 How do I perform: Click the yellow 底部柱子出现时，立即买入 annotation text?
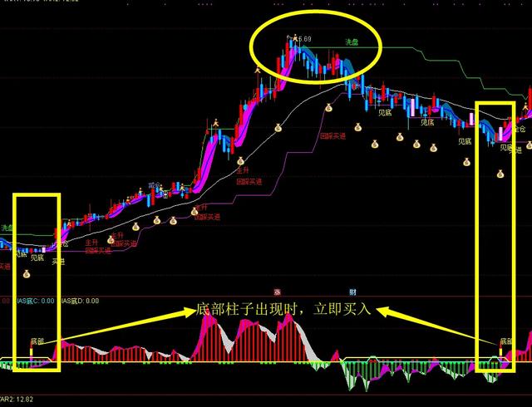pyautogui.click(x=283, y=309)
